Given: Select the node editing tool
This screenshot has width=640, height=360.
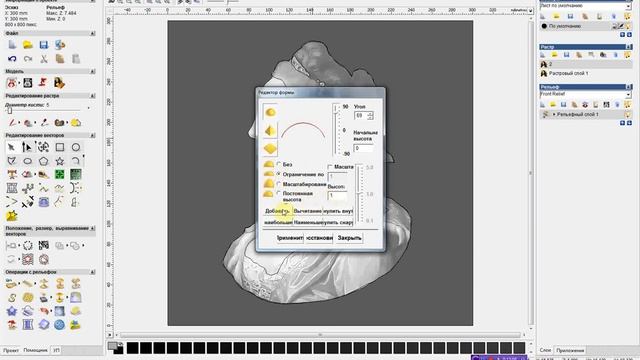Looking at the screenshot, I should point(27,147).
